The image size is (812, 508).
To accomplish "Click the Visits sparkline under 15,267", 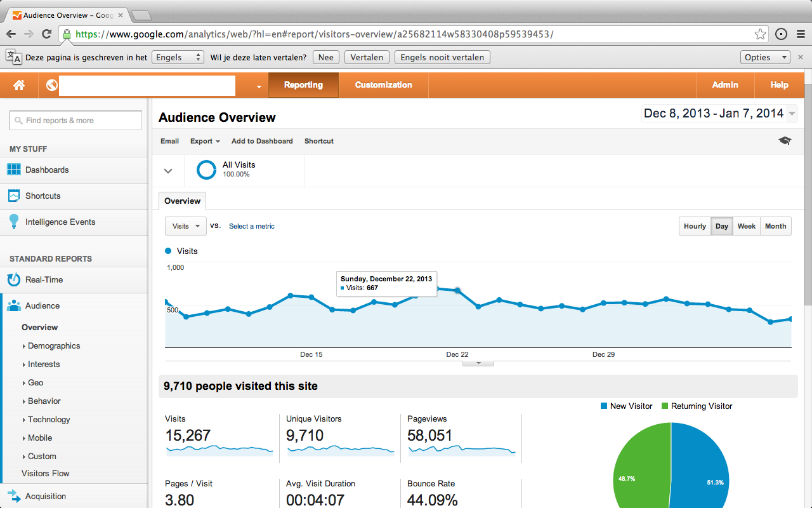I will 219,450.
